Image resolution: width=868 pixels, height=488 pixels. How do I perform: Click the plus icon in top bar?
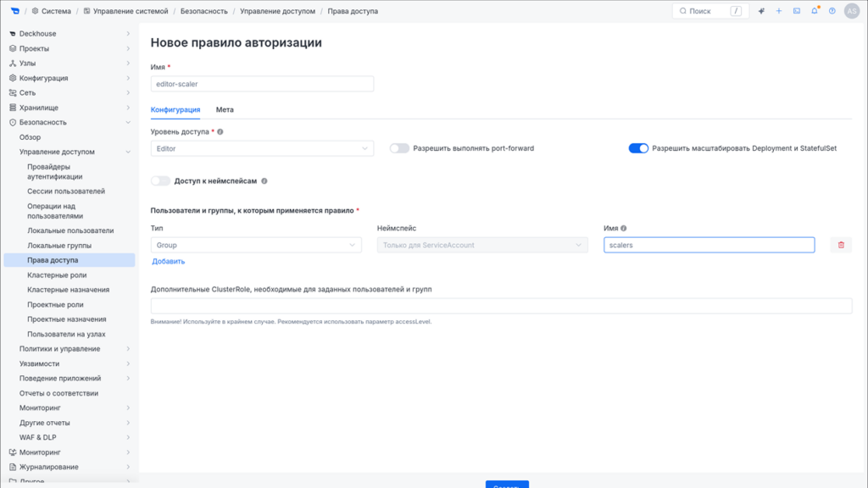[x=779, y=11]
